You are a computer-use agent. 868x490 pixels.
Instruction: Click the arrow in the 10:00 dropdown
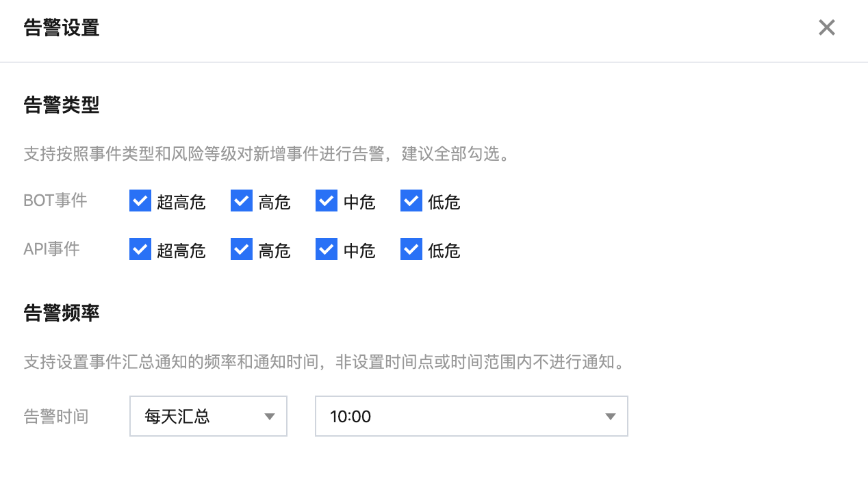point(611,417)
